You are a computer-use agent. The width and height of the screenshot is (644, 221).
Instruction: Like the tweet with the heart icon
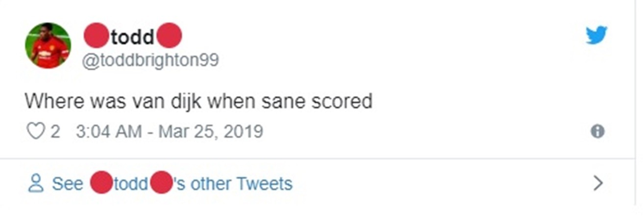(35, 132)
